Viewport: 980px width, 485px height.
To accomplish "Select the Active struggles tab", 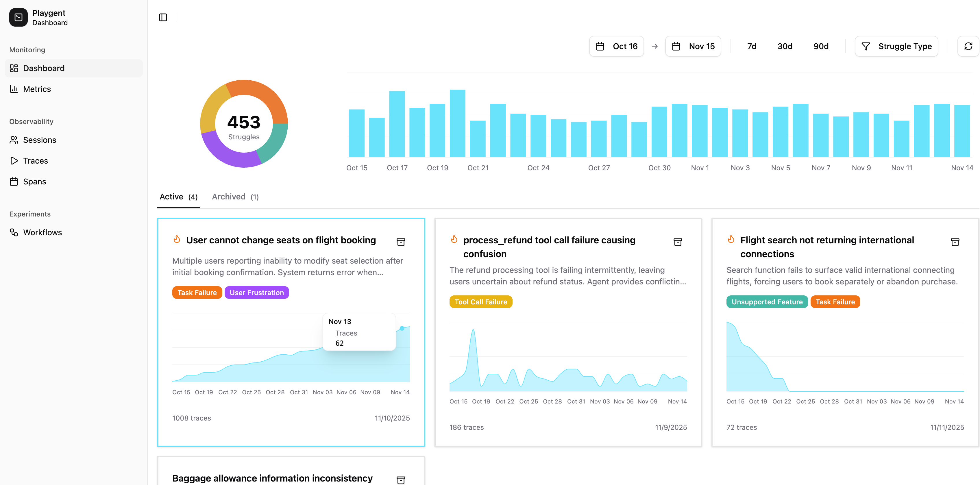I will (x=178, y=196).
